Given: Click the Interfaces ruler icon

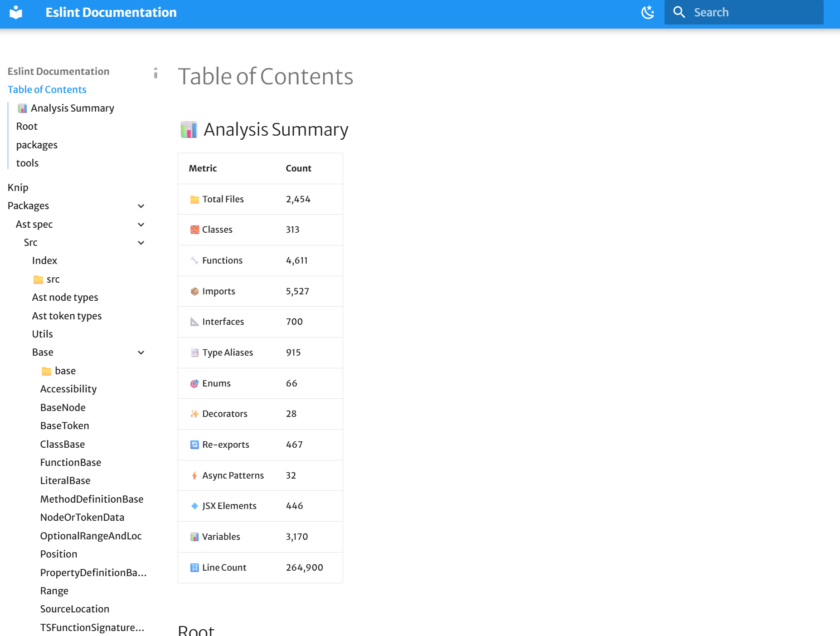Looking at the screenshot, I should click(x=194, y=322).
